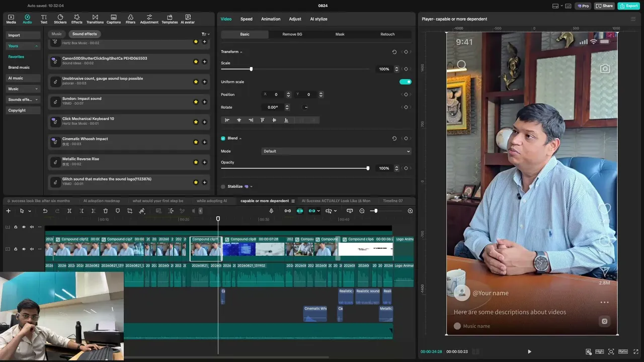Open the Transitions panel

(95, 19)
